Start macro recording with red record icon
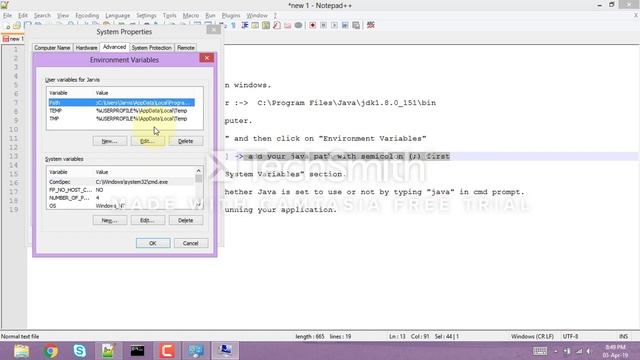Viewport: 640px width, 360px height. (x=312, y=25)
